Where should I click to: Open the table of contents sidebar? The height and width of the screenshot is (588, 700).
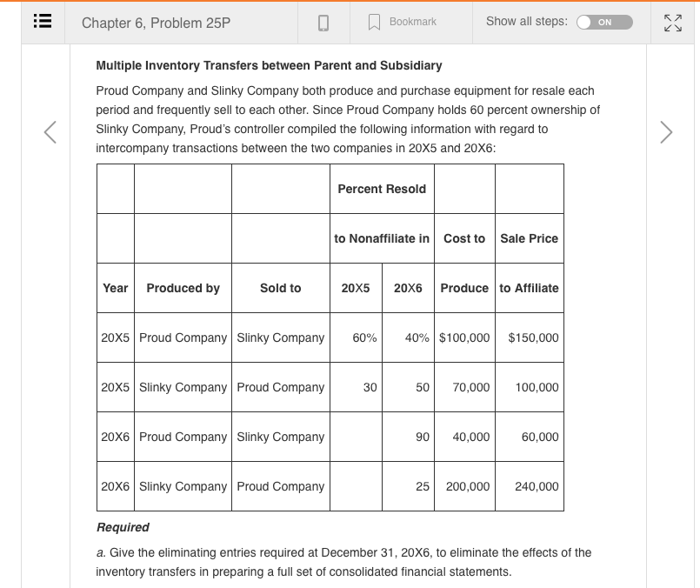coord(41,23)
